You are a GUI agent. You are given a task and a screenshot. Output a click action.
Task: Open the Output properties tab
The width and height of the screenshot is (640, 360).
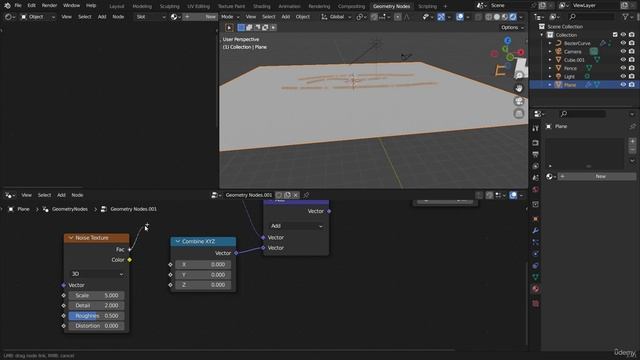coord(536,154)
